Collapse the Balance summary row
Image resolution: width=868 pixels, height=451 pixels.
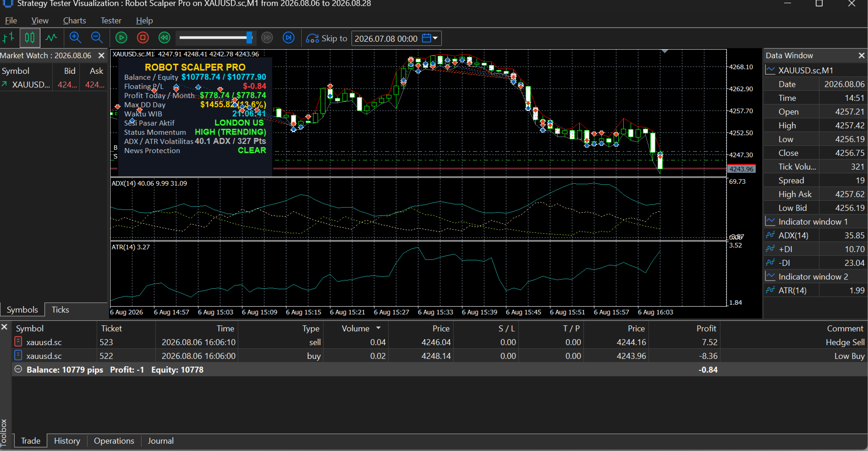click(x=18, y=369)
